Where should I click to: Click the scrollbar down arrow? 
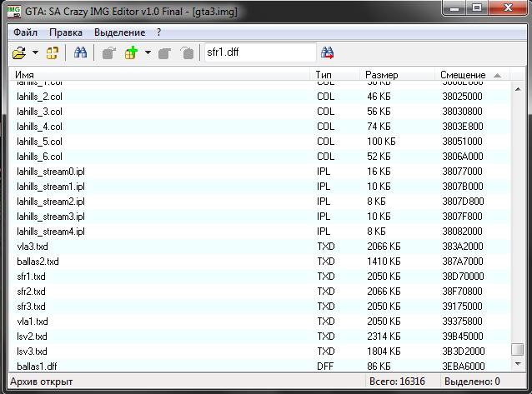(x=518, y=364)
